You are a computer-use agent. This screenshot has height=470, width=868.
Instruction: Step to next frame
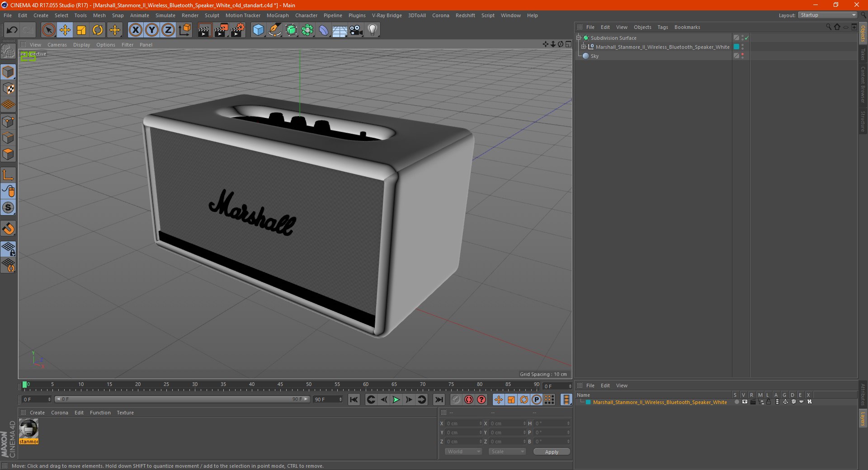(409, 399)
